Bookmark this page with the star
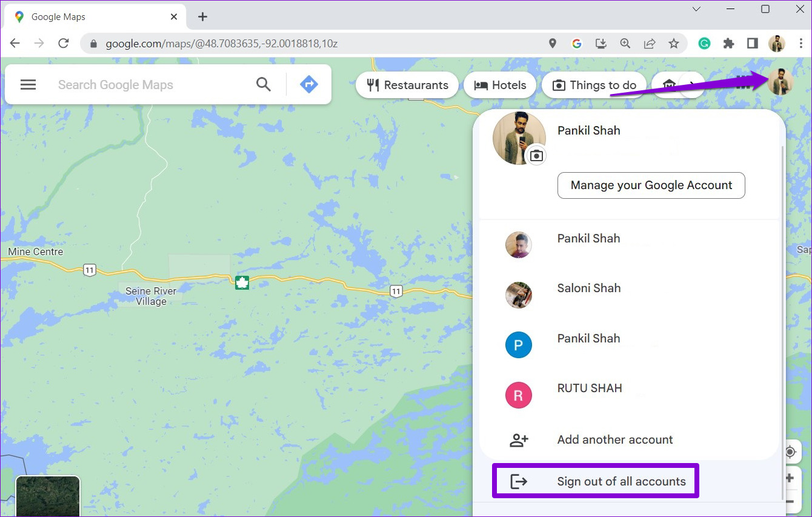This screenshot has width=812, height=517. (x=673, y=44)
